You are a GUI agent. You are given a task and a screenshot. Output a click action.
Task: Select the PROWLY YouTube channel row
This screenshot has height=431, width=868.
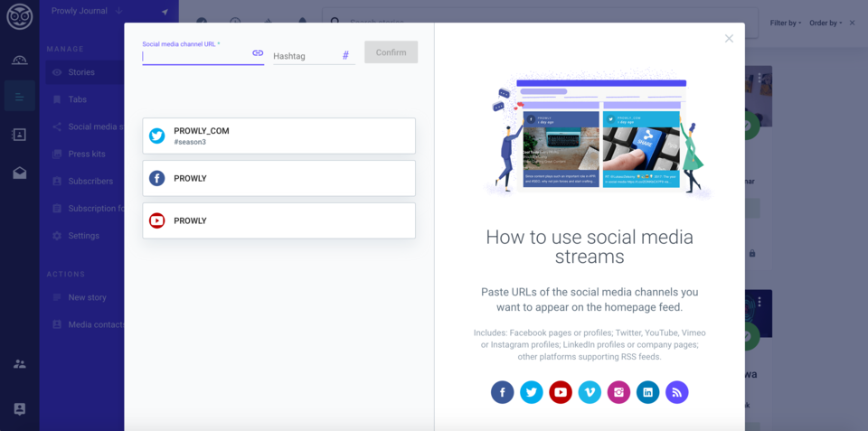(279, 220)
